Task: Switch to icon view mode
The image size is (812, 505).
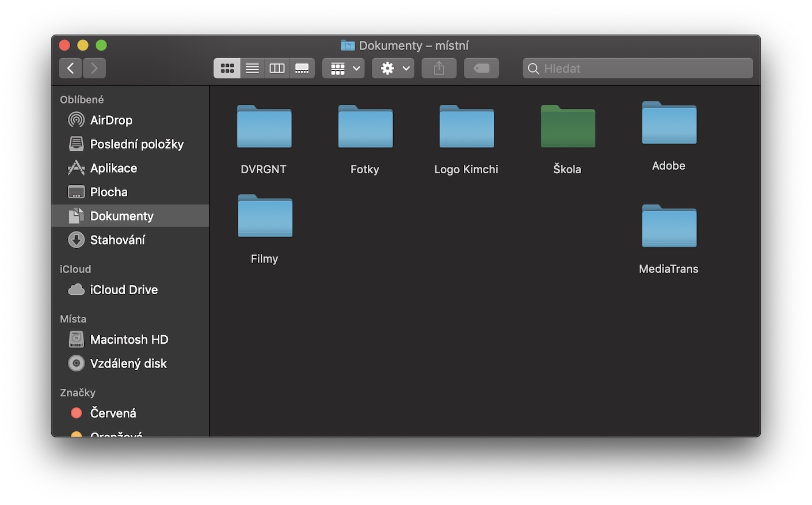Action: [x=227, y=69]
